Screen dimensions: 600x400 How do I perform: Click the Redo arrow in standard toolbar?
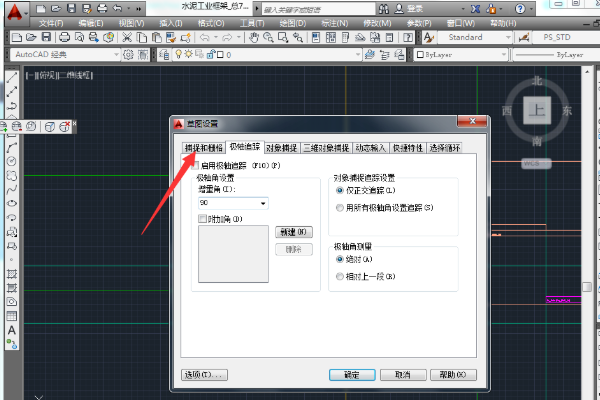[x=227, y=37]
